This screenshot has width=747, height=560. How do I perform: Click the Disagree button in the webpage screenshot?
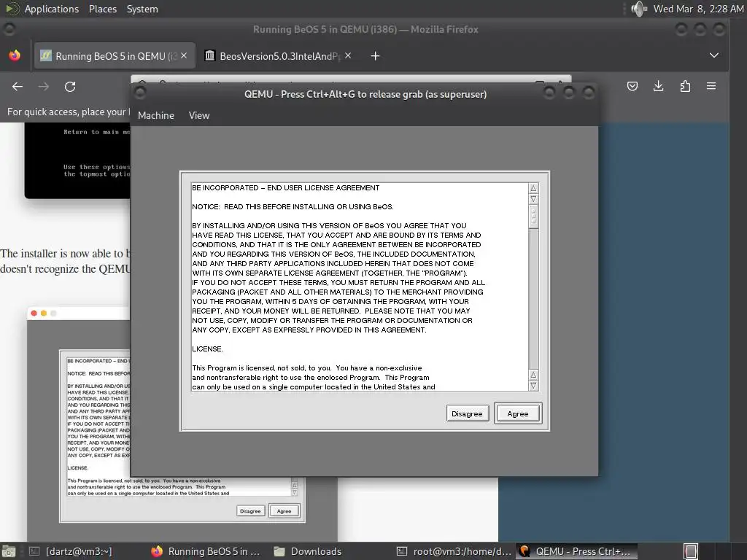click(250, 511)
